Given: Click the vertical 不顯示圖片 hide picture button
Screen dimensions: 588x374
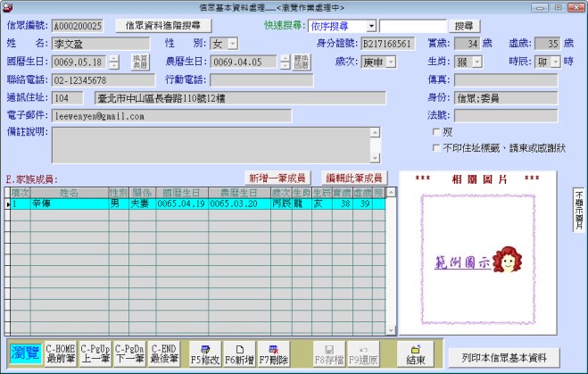Looking at the screenshot, I should tap(579, 210).
